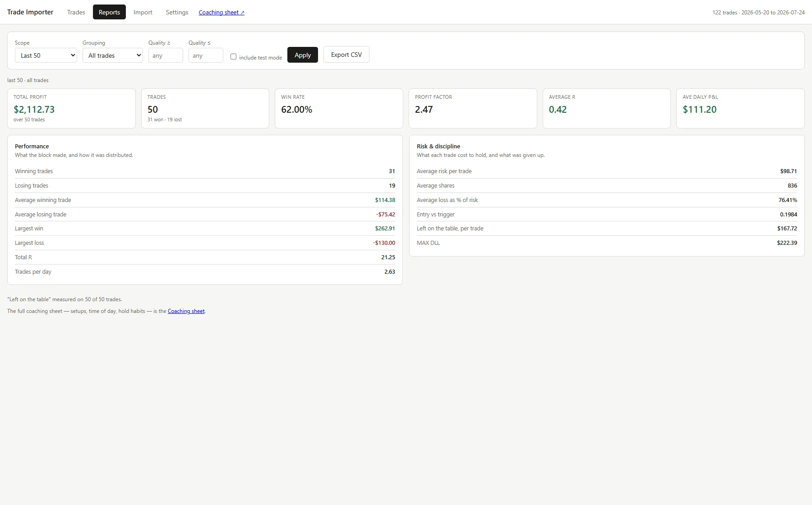The height and width of the screenshot is (505, 812).
Task: Open the Trades tab
Action: [x=76, y=12]
